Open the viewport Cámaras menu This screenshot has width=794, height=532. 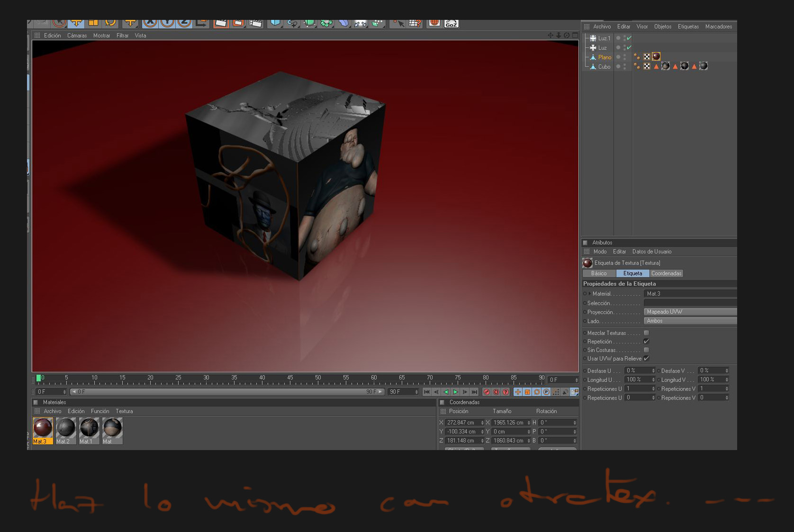pyautogui.click(x=77, y=36)
